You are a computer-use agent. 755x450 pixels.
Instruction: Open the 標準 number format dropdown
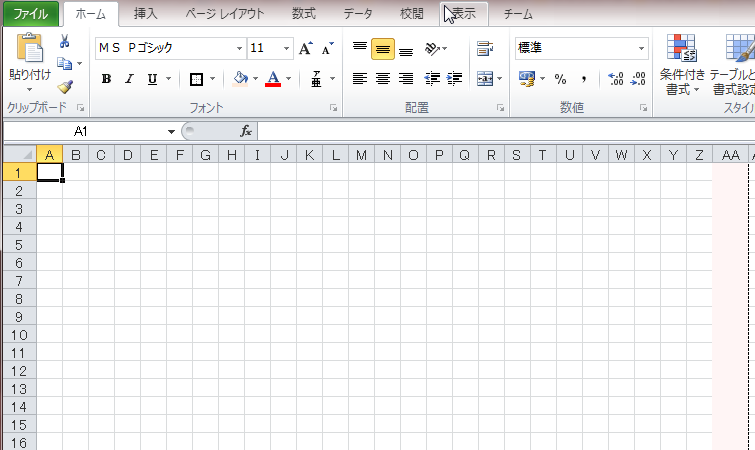pos(641,48)
